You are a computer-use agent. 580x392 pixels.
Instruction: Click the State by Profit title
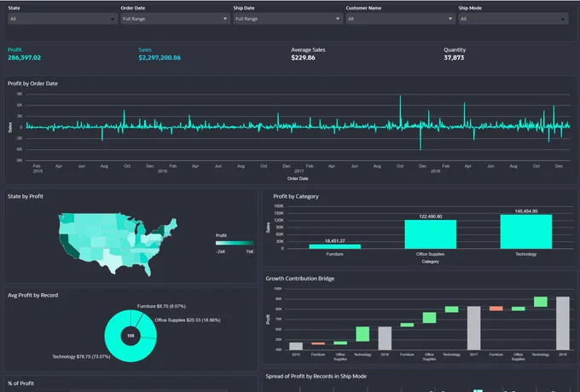(25, 196)
